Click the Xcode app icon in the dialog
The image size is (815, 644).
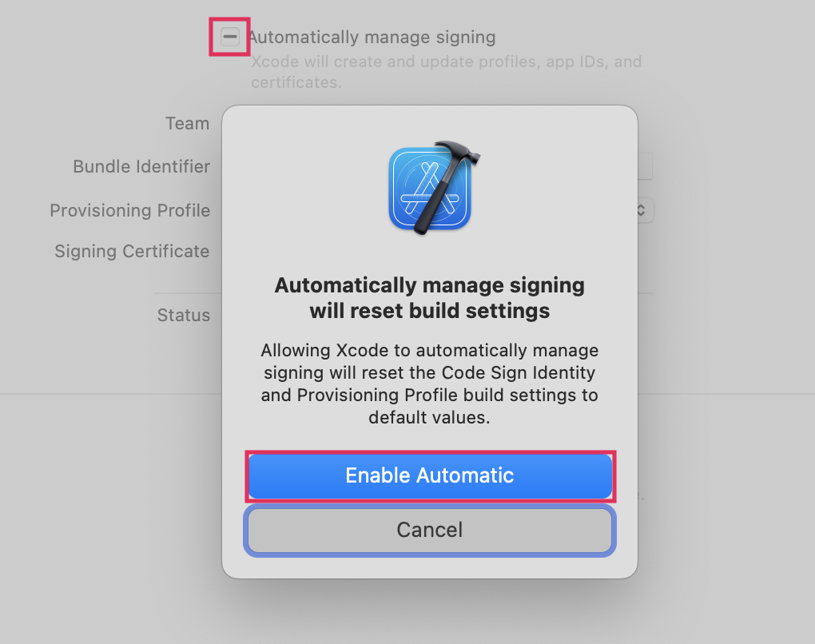pos(430,189)
